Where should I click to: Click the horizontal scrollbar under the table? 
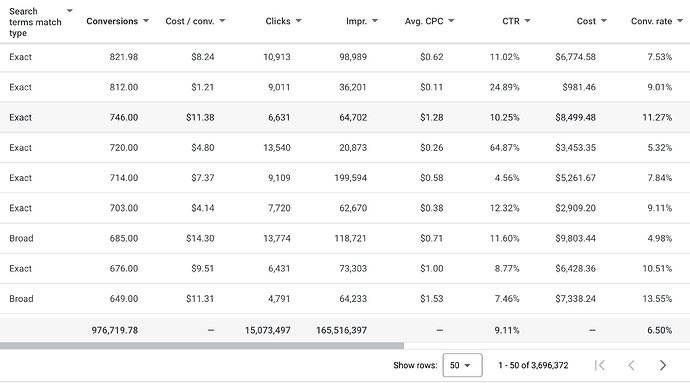pos(202,346)
